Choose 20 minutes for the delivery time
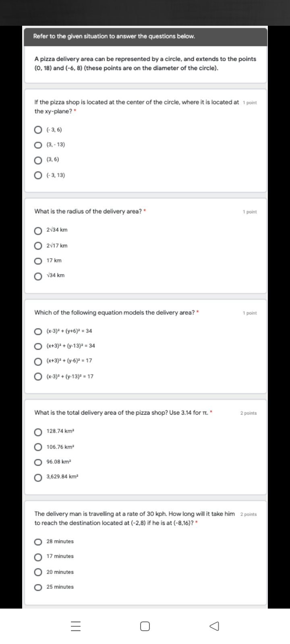Image resolution: width=290 pixels, height=644 pixels. (38, 572)
